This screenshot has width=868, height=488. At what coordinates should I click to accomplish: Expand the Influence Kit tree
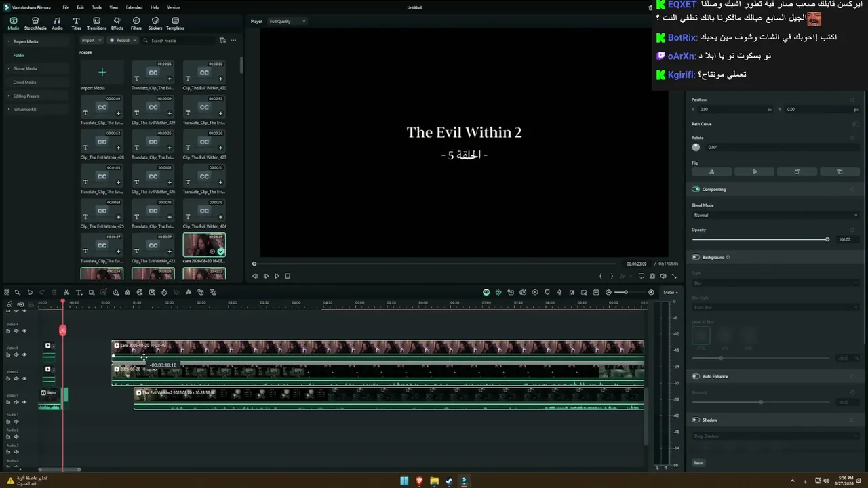coord(9,109)
